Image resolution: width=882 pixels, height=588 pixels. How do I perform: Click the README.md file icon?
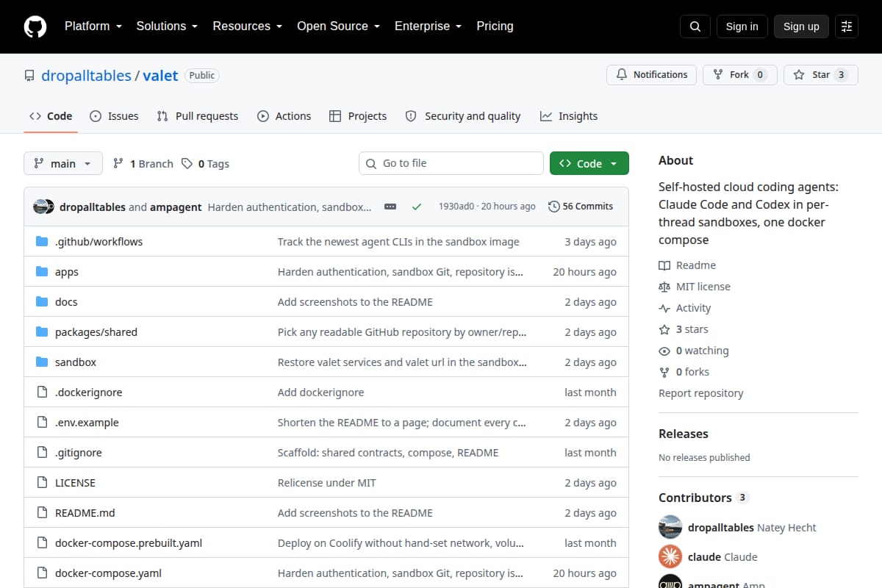click(42, 513)
